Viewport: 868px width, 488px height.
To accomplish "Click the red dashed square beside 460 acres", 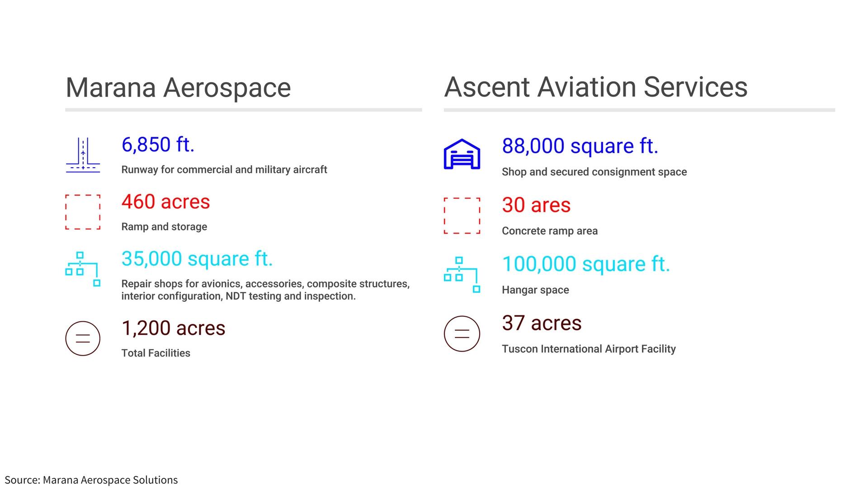I will [83, 212].
